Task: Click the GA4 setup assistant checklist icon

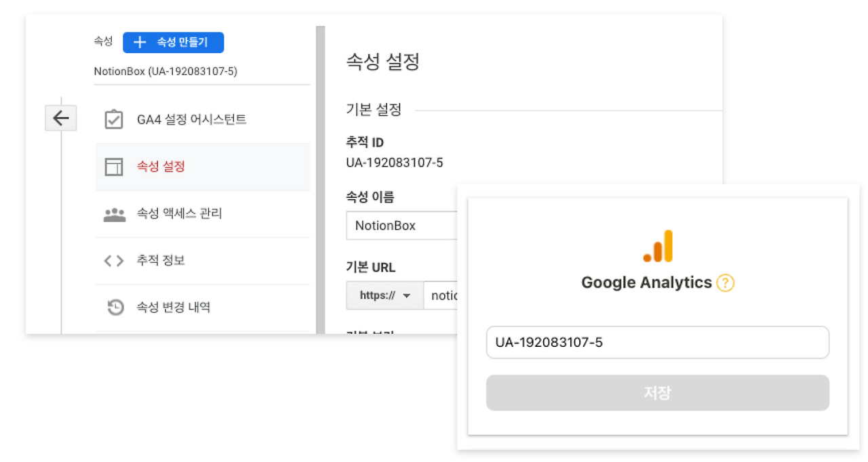Action: [113, 120]
